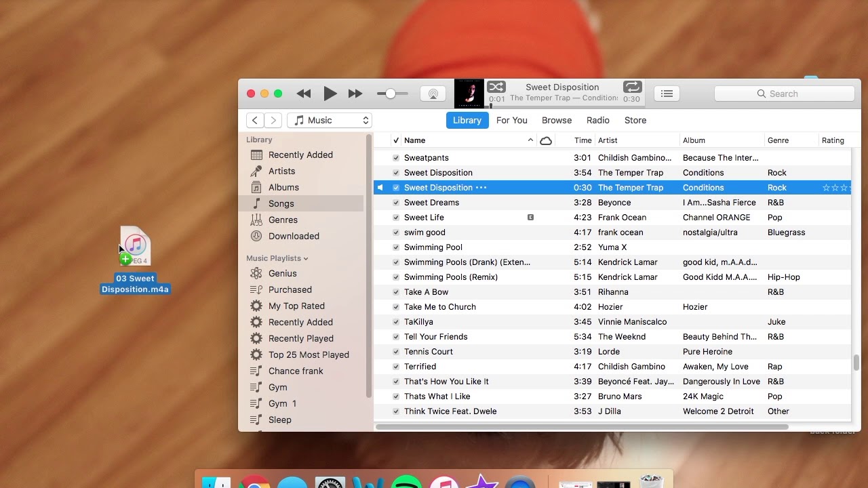Open the Gym 1 playlist

coord(282,403)
